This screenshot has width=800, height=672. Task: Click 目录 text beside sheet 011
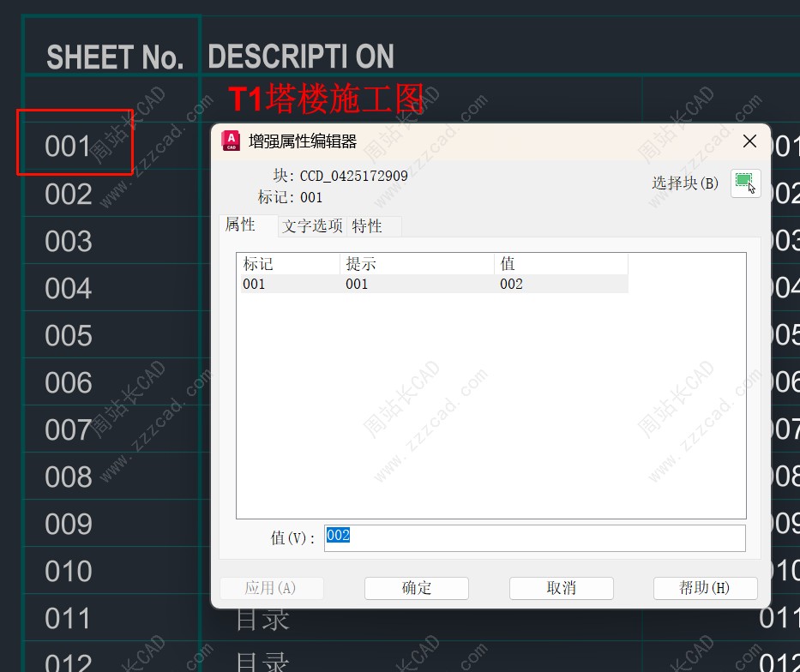[262, 619]
